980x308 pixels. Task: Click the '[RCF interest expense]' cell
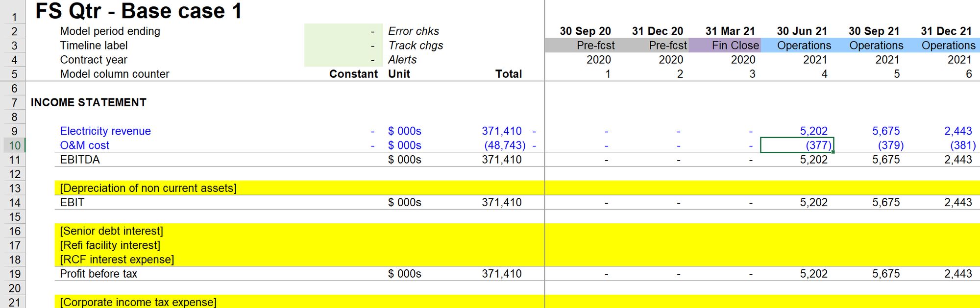click(x=117, y=260)
